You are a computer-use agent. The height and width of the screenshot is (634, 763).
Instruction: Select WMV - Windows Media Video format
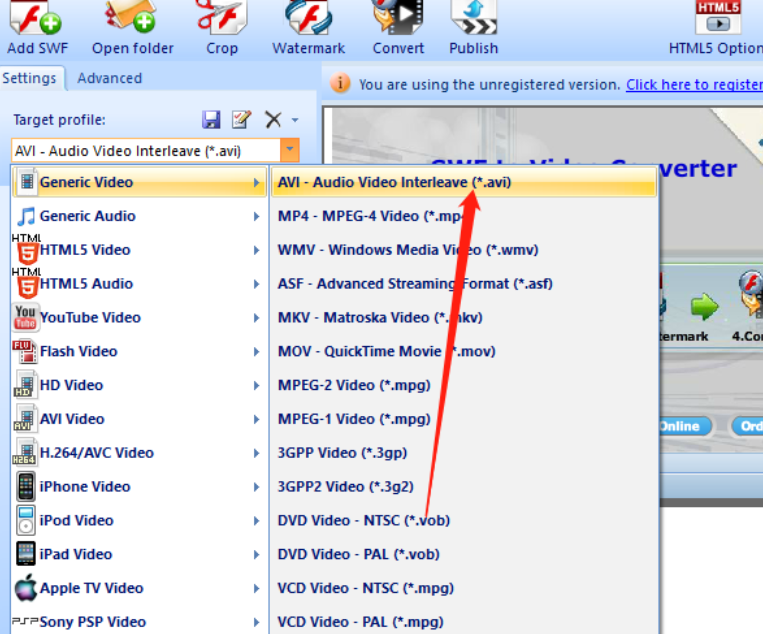pos(464,250)
